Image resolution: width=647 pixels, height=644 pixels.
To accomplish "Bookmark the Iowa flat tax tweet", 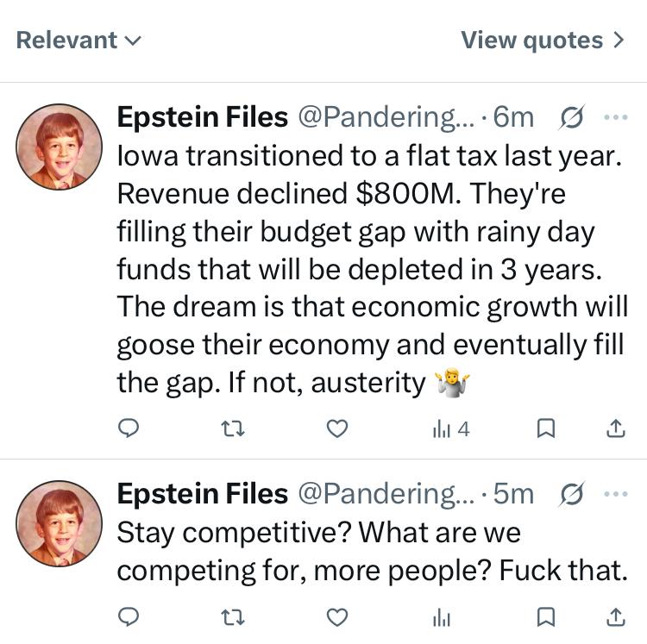I will 546,428.
